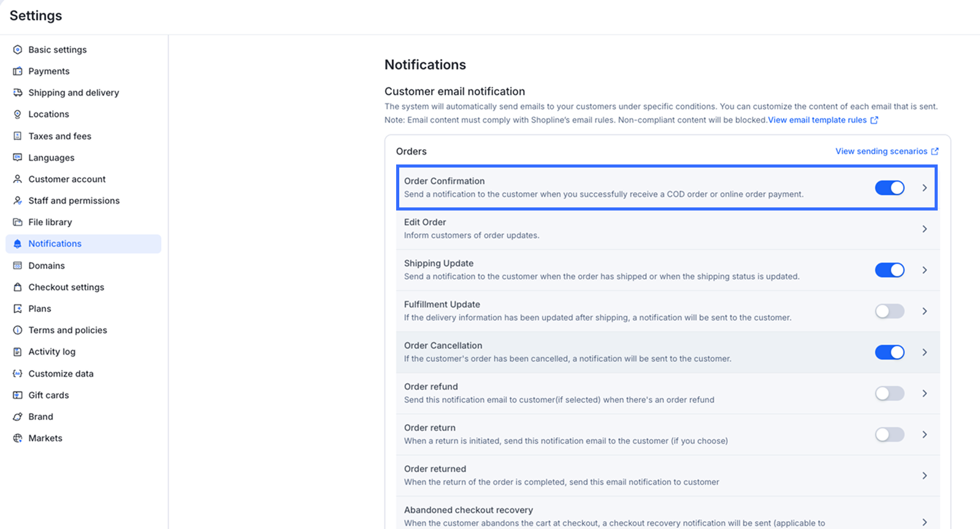The image size is (980, 529).
Task: Click the Markets globe icon
Action: pyautogui.click(x=18, y=438)
